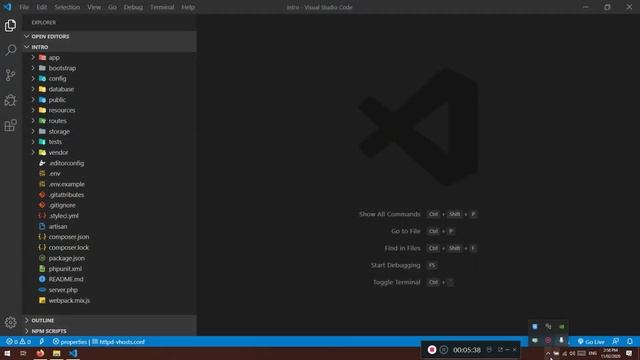This screenshot has width=640, height=360.
Task: Pause the screen recording
Action: (x=444, y=350)
